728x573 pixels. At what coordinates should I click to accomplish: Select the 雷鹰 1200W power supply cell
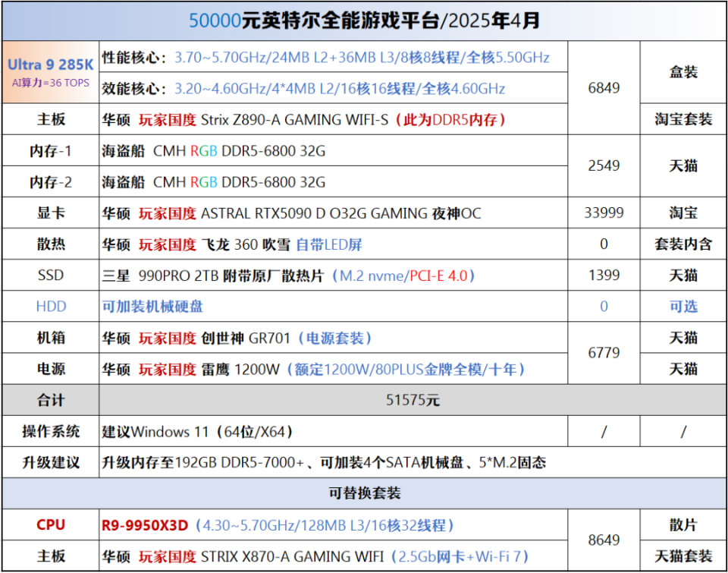point(334,369)
